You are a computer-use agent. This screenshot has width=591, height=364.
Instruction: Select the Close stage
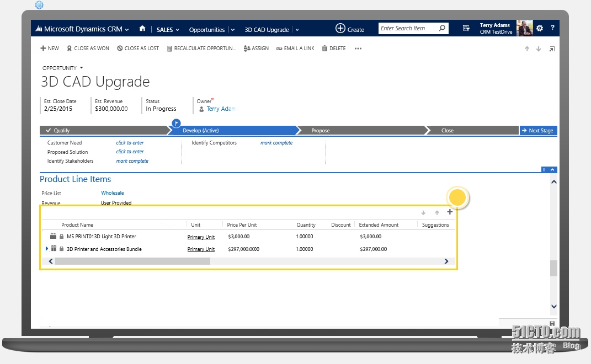(x=473, y=130)
